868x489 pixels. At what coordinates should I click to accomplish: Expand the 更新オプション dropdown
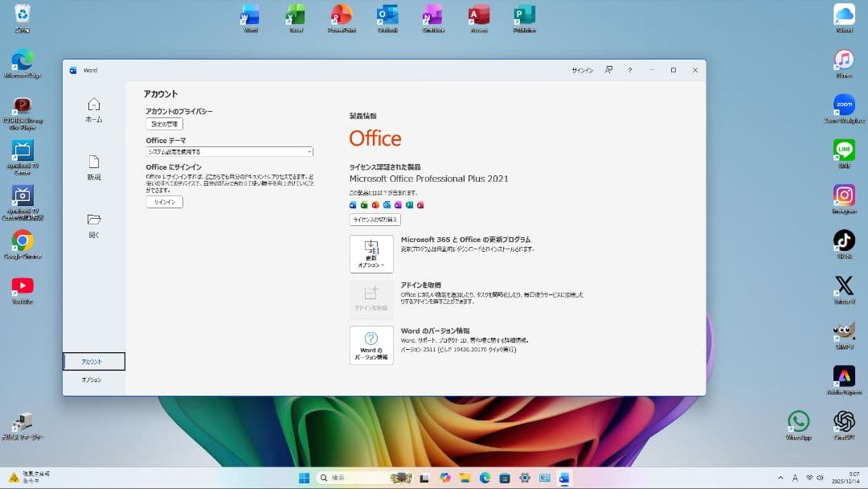(371, 254)
